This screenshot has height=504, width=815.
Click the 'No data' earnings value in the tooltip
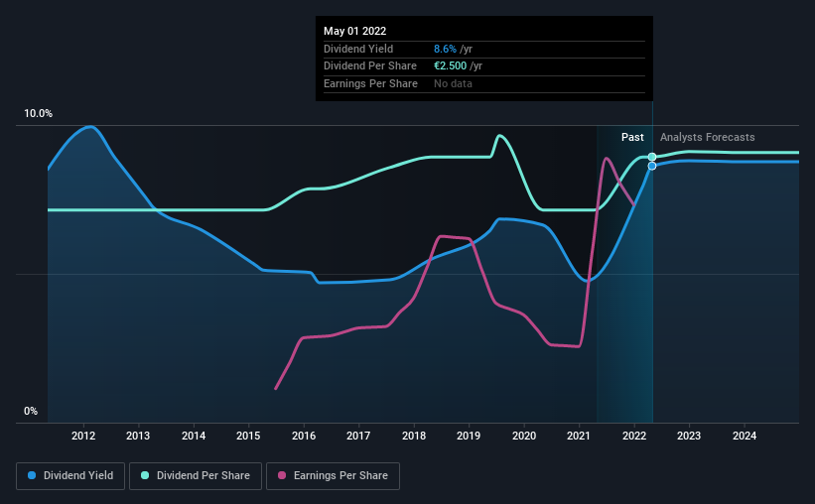(x=454, y=83)
